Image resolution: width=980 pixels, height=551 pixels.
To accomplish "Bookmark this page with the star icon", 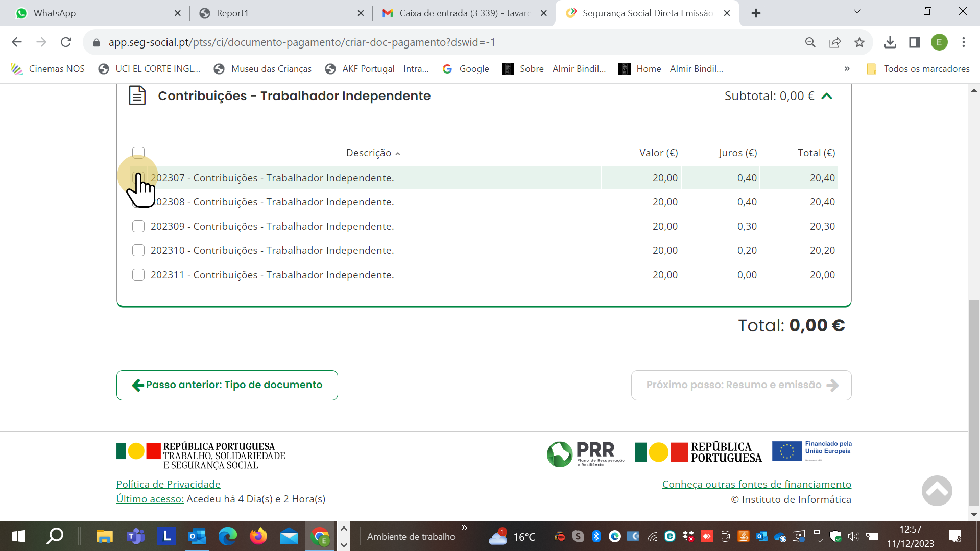I will (859, 42).
